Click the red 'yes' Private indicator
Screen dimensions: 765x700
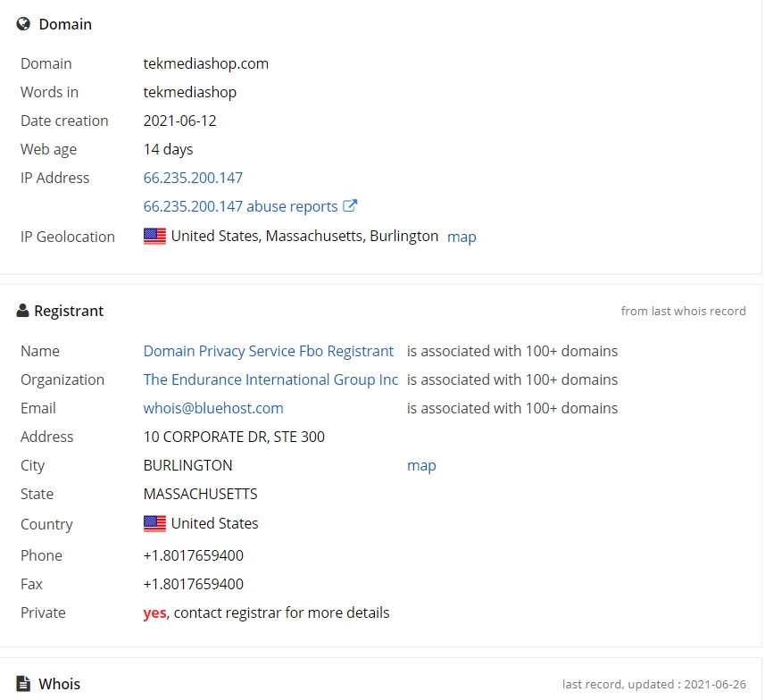coord(154,612)
